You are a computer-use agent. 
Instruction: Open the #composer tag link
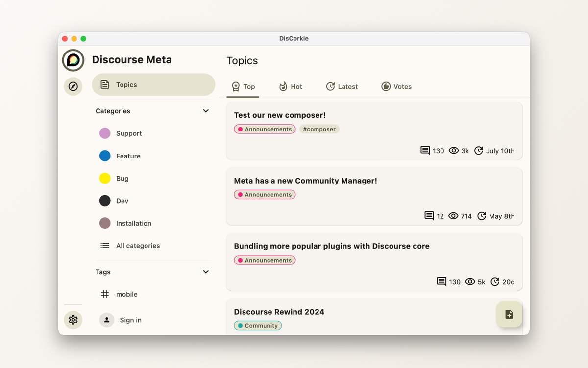[x=319, y=129]
